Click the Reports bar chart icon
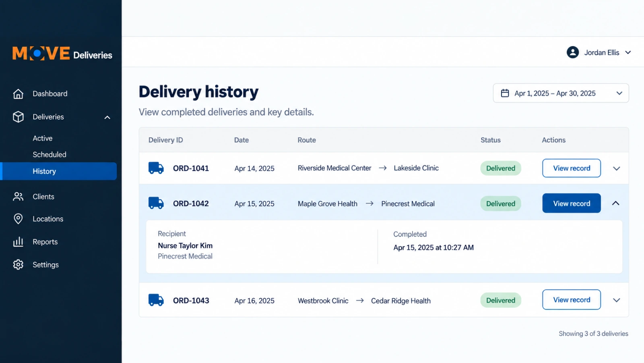Viewport: 644px width, 363px height. [18, 242]
